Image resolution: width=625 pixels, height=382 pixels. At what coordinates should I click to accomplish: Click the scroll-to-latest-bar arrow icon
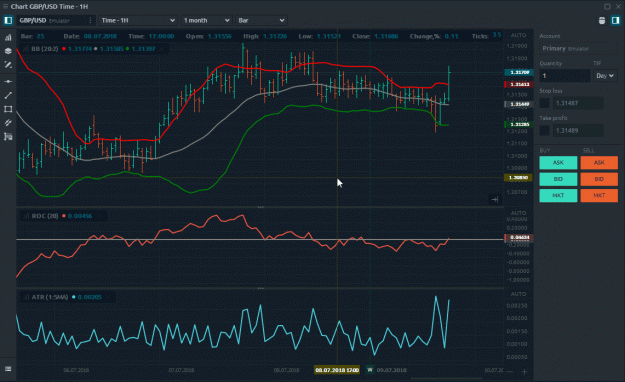(495, 199)
